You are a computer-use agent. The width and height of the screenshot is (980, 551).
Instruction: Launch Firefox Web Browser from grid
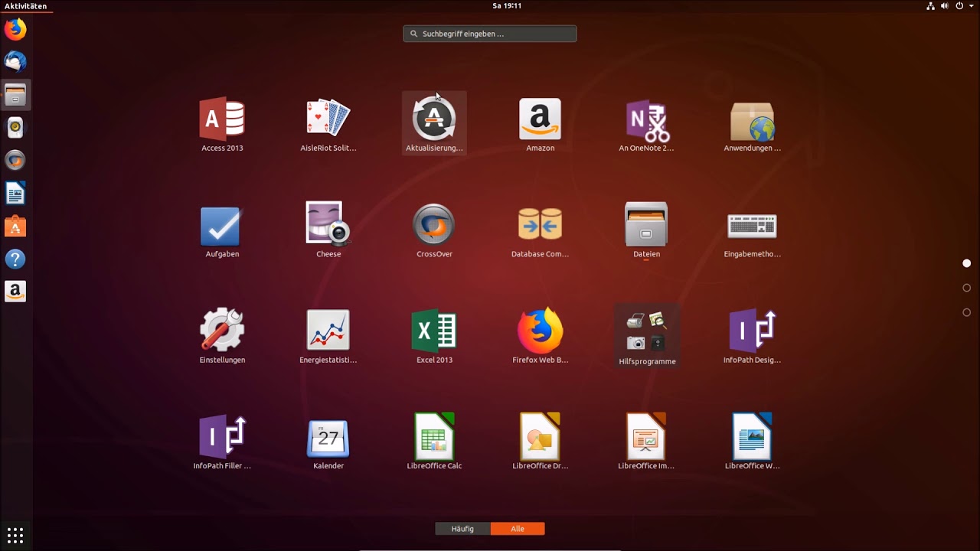click(x=540, y=336)
